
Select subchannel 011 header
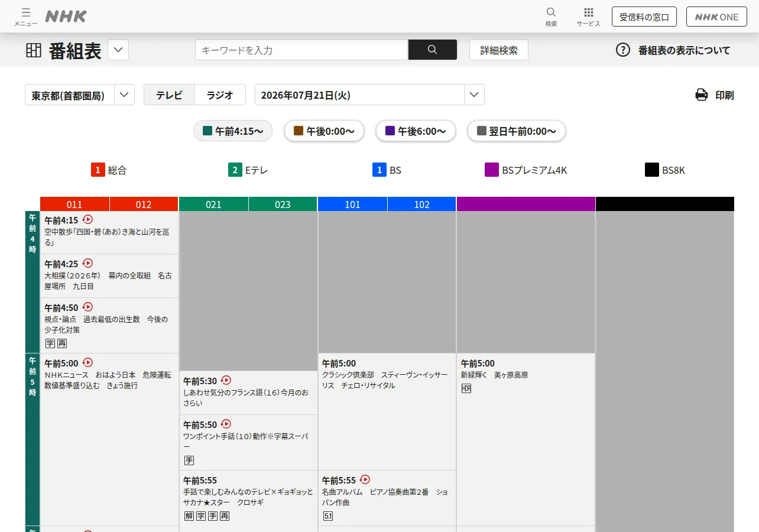[74, 205]
